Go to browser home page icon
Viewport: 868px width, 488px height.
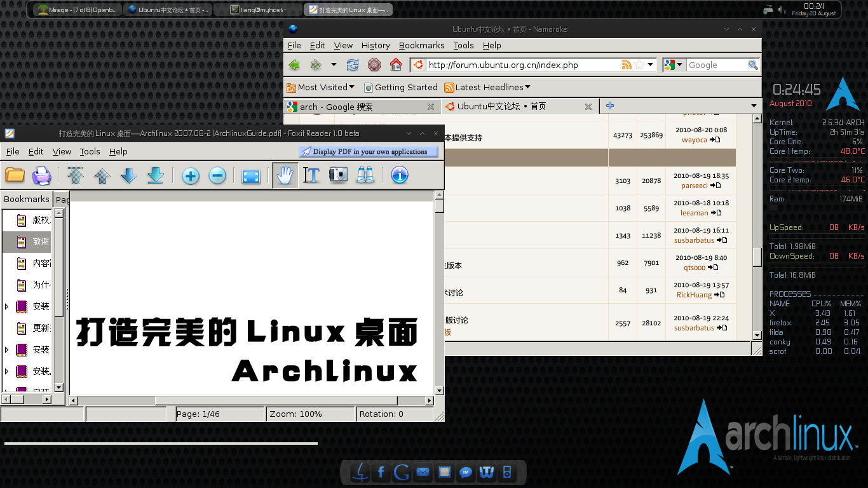click(x=396, y=65)
